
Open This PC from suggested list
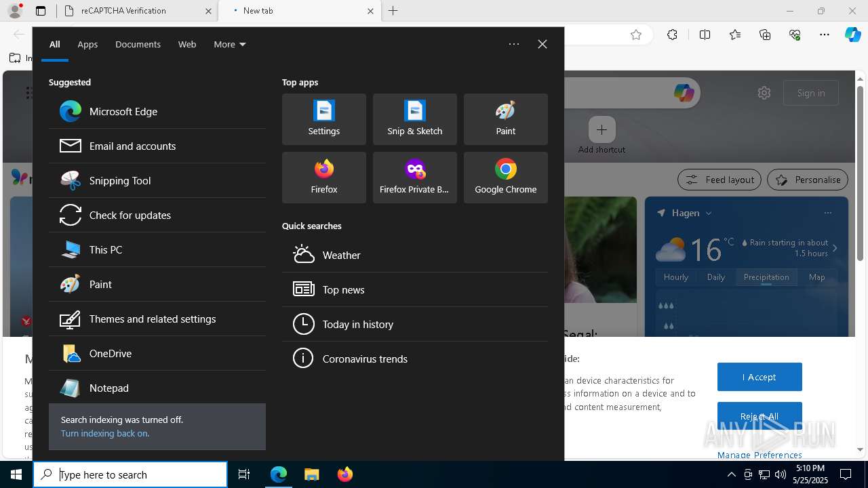[157, 249]
